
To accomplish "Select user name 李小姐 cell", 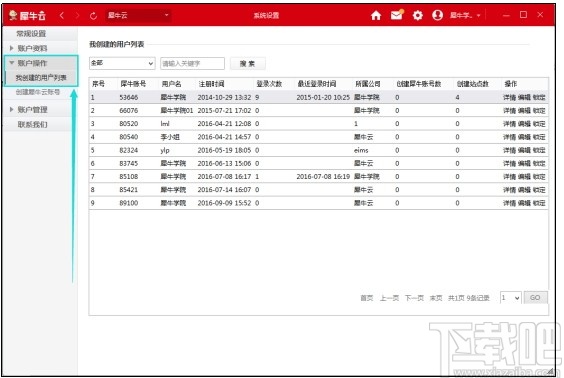I will pyautogui.click(x=170, y=137).
